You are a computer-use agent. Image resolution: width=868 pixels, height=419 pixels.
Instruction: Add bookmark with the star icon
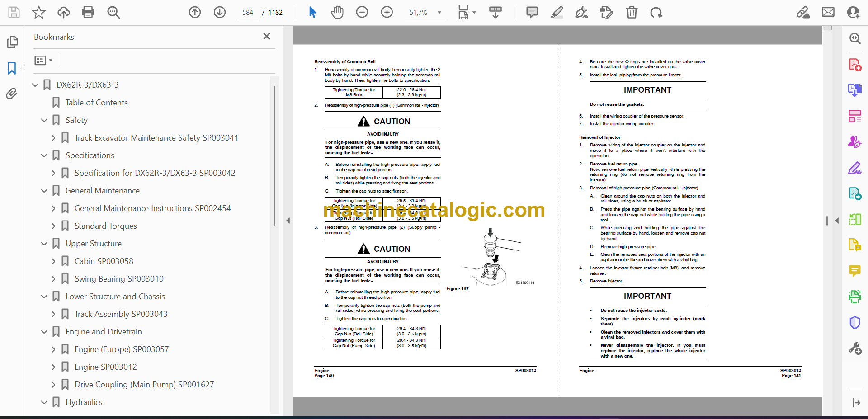[x=39, y=12]
